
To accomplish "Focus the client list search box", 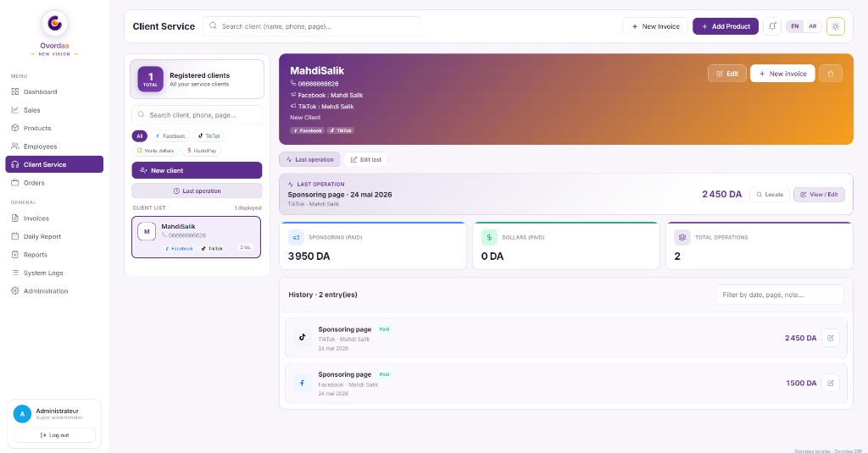I will coord(197,115).
